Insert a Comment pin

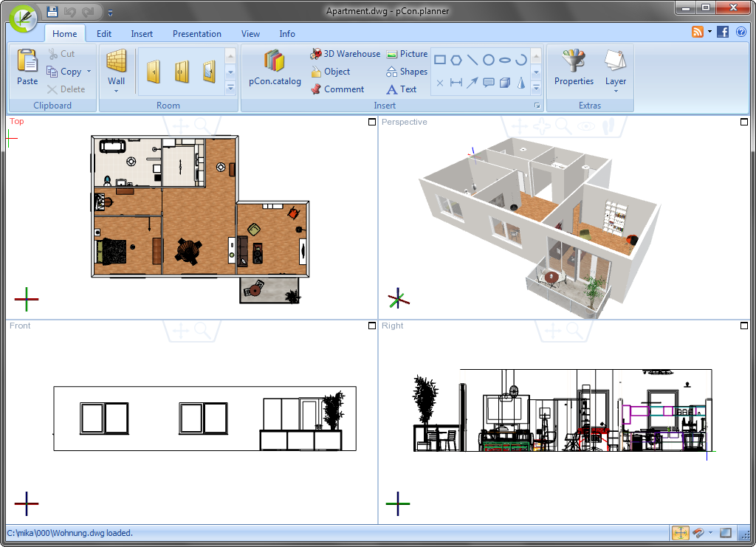(337, 89)
